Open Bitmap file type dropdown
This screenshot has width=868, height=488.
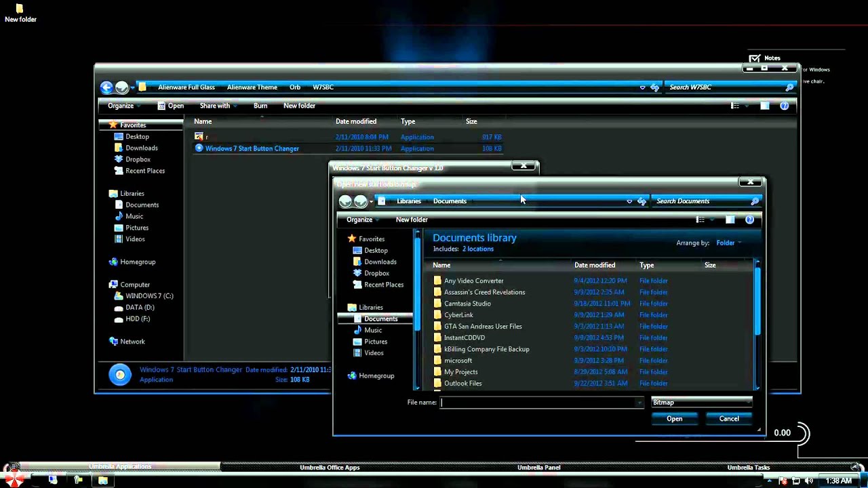(x=701, y=403)
